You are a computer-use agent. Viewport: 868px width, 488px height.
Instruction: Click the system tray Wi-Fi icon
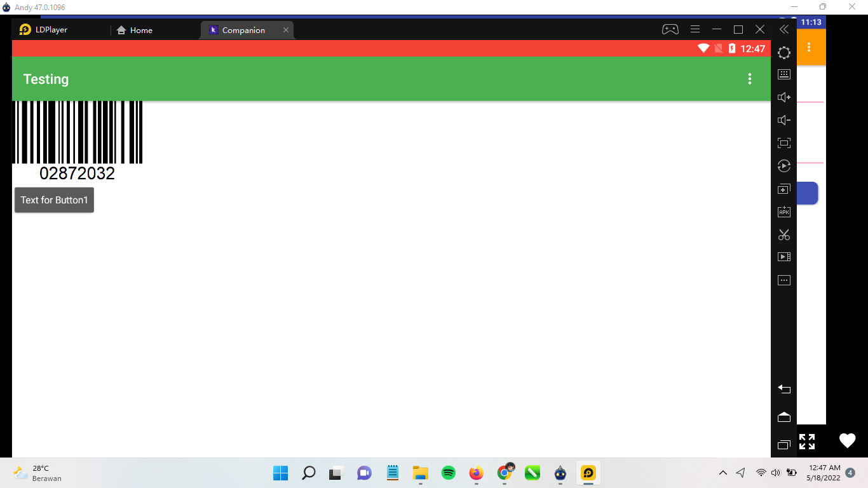pos(761,473)
